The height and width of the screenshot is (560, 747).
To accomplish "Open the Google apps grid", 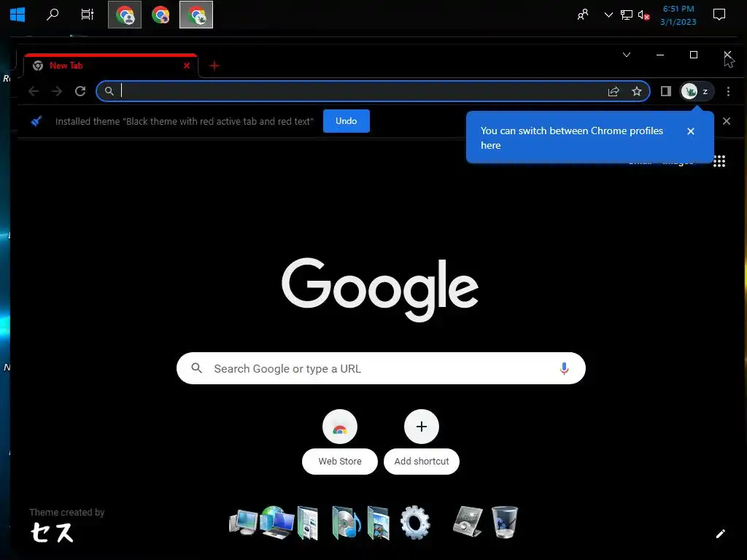I will (719, 161).
